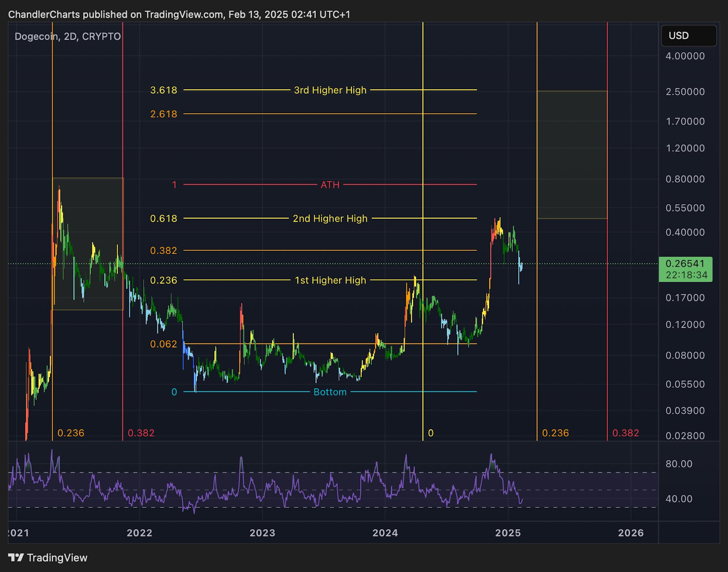Screen dimensions: 728x572
Task: Click the cyan Bottom label
Action: coord(330,392)
